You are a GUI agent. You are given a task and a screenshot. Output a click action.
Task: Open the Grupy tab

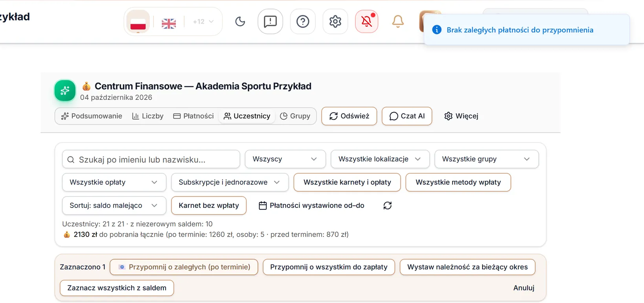tap(295, 116)
